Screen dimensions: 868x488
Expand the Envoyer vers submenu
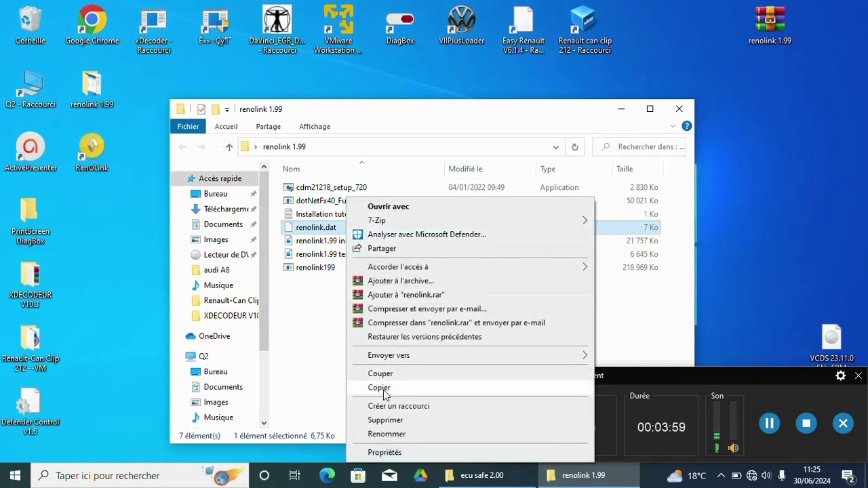pos(585,355)
